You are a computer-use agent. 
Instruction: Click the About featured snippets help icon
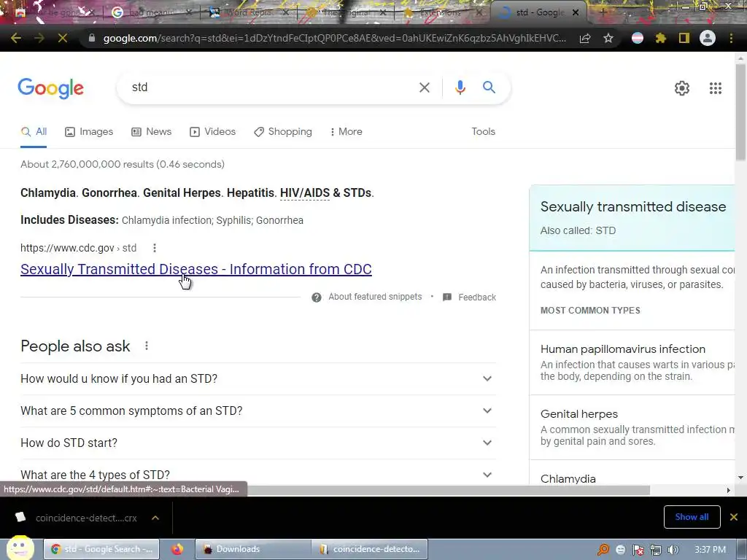pyautogui.click(x=317, y=297)
